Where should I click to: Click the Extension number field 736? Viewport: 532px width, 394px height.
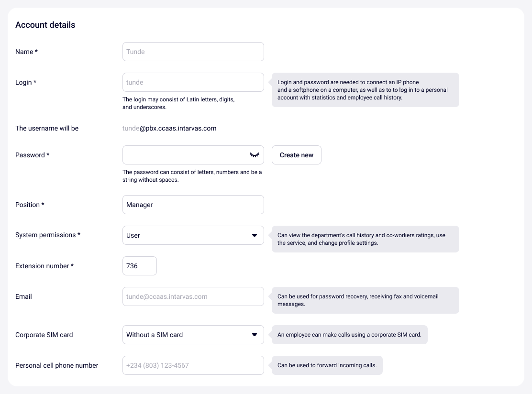[139, 266]
